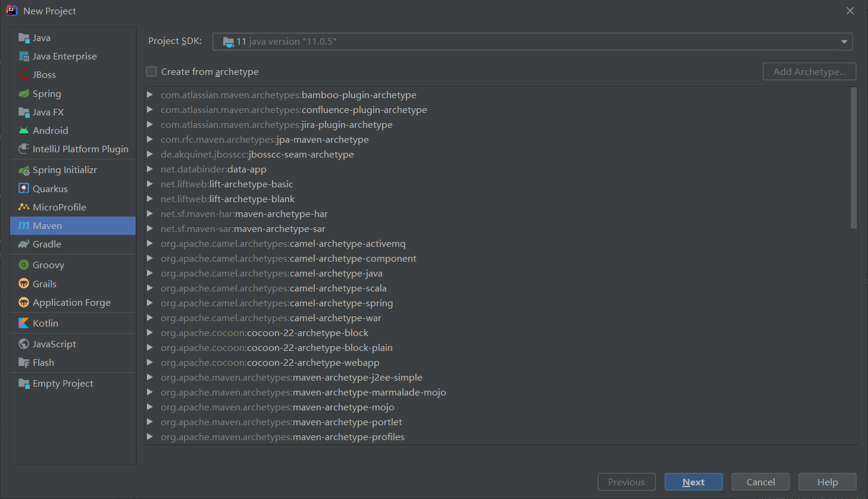The height and width of the screenshot is (499, 868).
Task: Select Quarkus project type label
Action: click(x=50, y=189)
